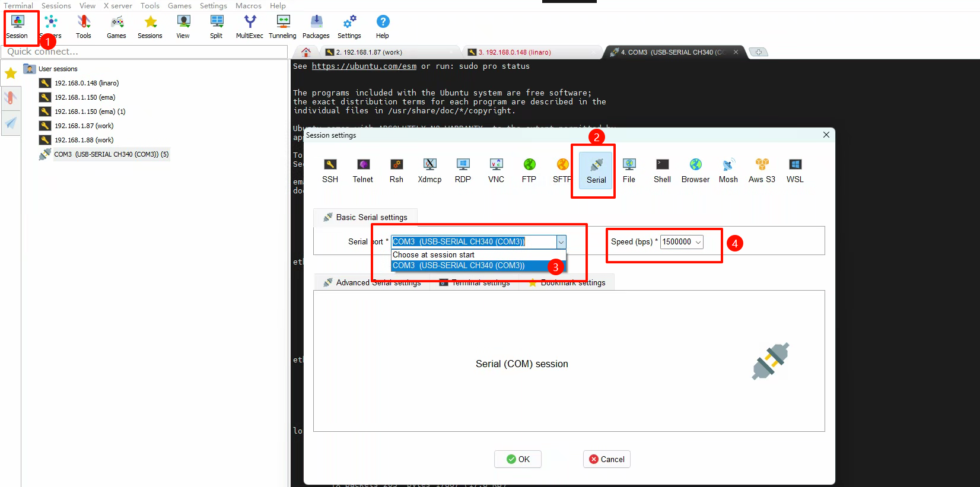Select the Telnet session type
The image size is (980, 487).
click(x=363, y=171)
